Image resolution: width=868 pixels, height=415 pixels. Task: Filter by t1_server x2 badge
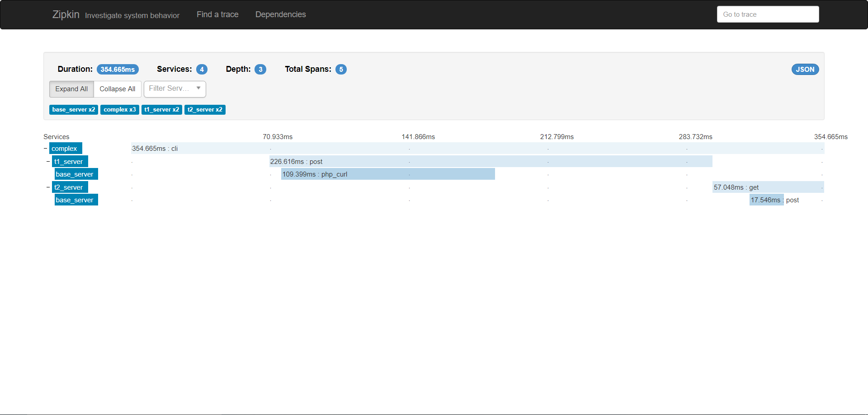click(x=162, y=110)
